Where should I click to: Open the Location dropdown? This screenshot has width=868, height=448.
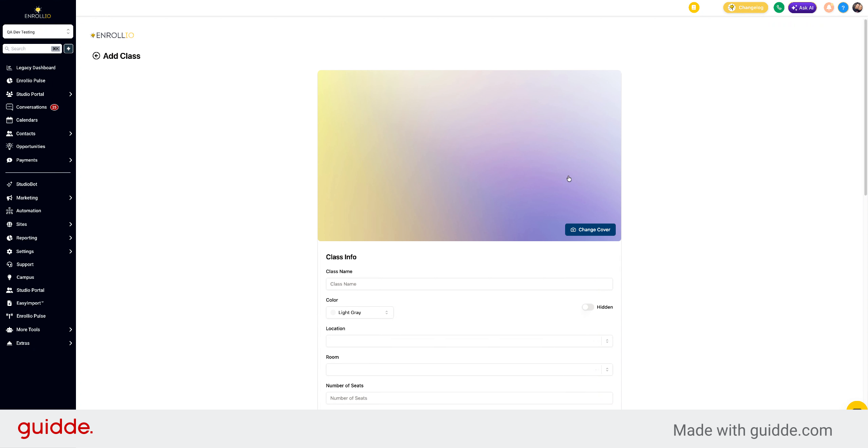coord(469,341)
